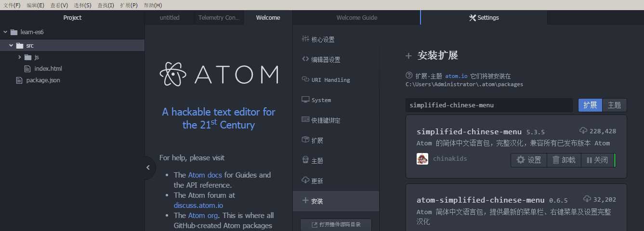
Task: Open the 帮助(H) menu
Action: [153, 5]
